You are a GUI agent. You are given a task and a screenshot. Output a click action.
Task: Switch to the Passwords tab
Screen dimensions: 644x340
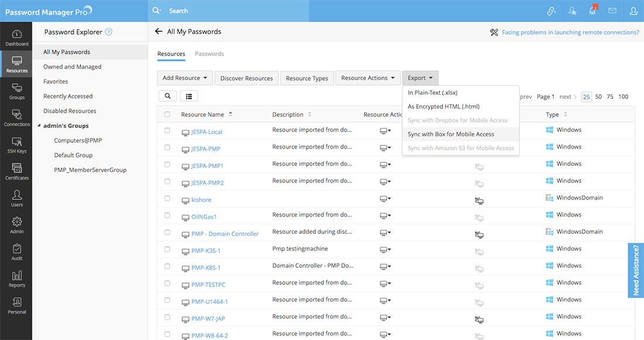point(209,54)
